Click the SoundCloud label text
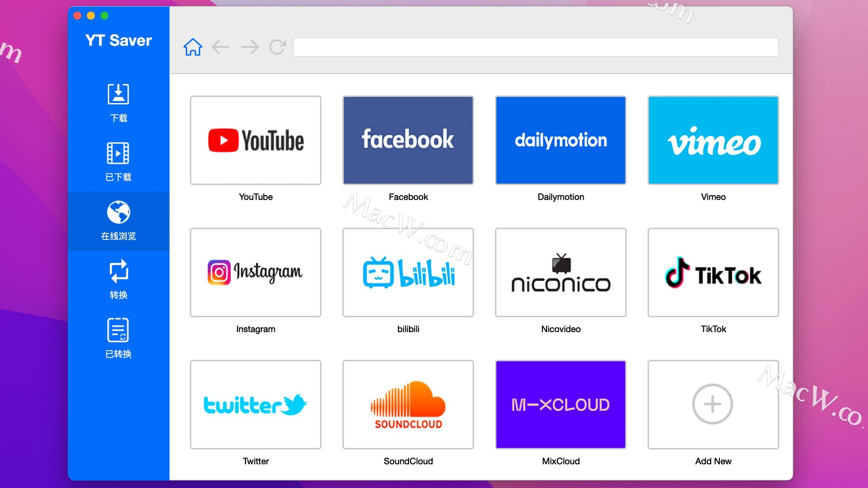 pos(408,461)
